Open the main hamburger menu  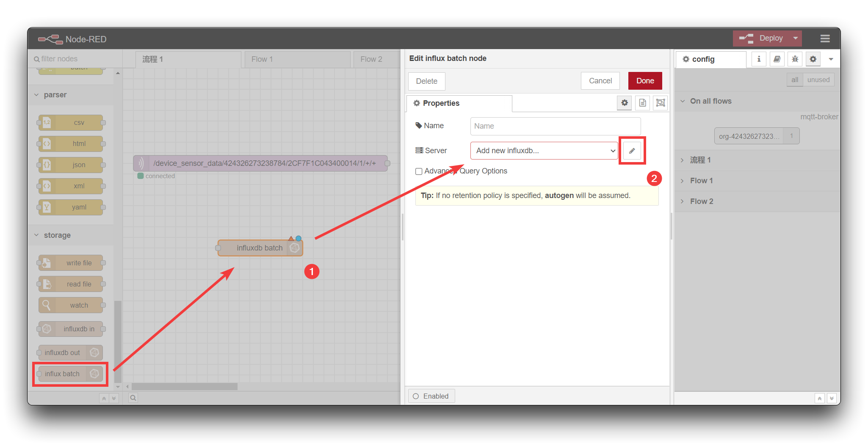(x=825, y=39)
